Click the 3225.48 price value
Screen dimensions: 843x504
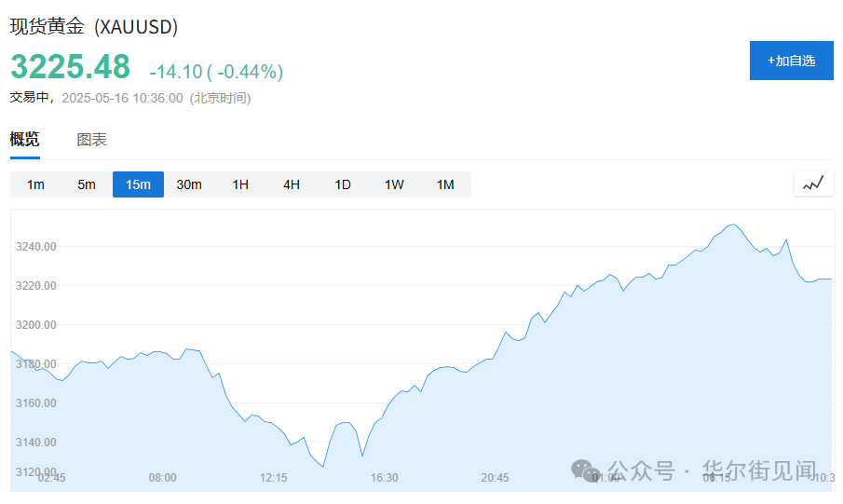[x=71, y=67]
